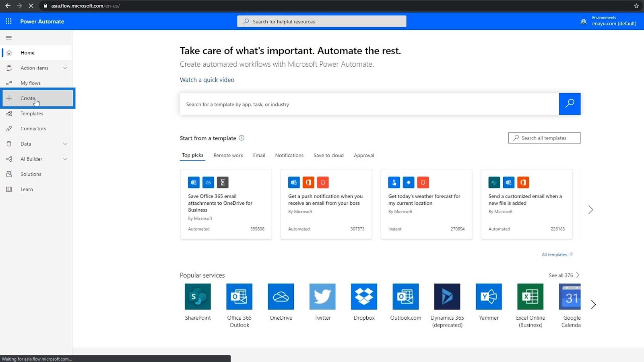The width and height of the screenshot is (644, 362).
Task: Click the Watch a quick video link
Action: click(x=207, y=80)
